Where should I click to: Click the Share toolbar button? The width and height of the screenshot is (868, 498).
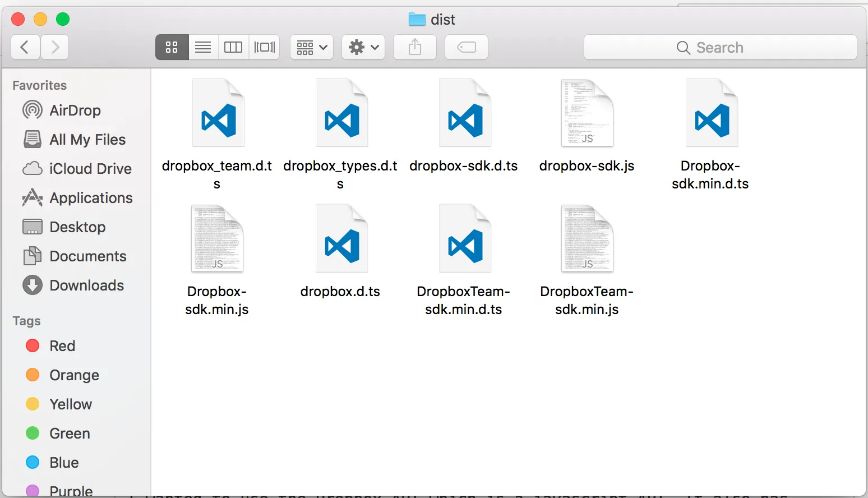coord(415,47)
